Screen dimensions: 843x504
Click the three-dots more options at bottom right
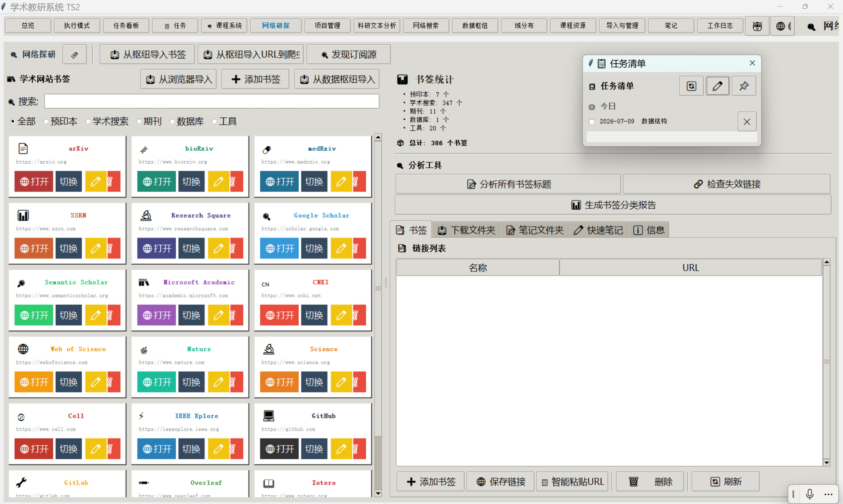coord(828,494)
